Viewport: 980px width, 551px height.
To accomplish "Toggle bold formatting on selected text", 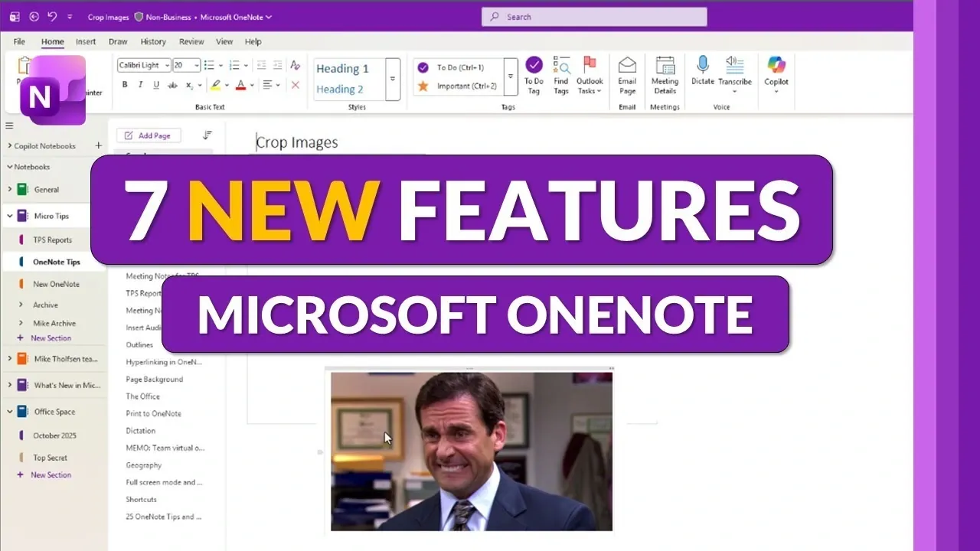I will (x=125, y=85).
